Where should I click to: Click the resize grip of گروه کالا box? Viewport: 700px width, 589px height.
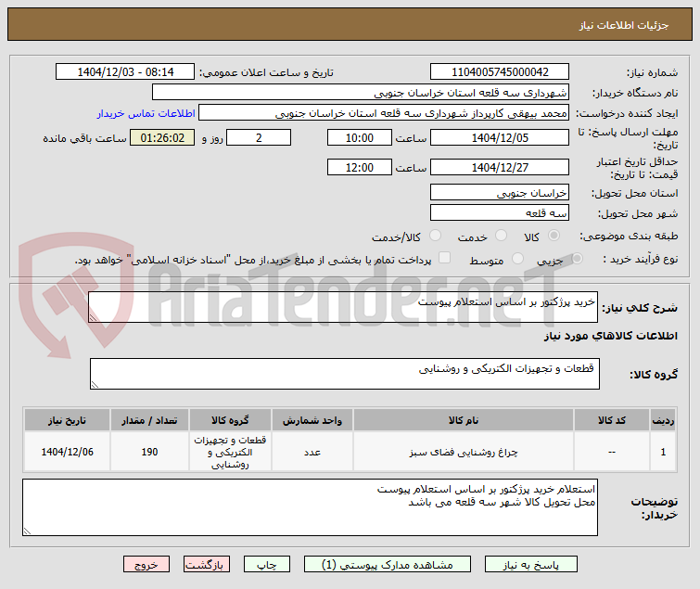pyautogui.click(x=95, y=385)
